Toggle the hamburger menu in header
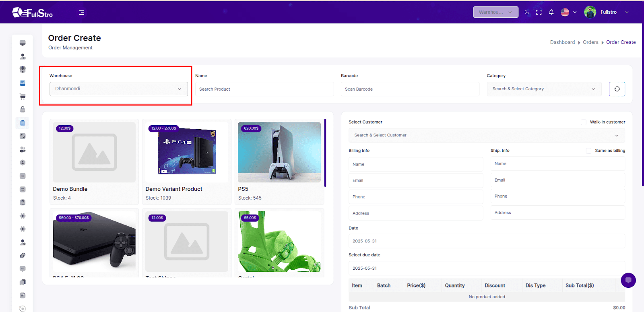The width and height of the screenshot is (644, 312). (x=81, y=12)
